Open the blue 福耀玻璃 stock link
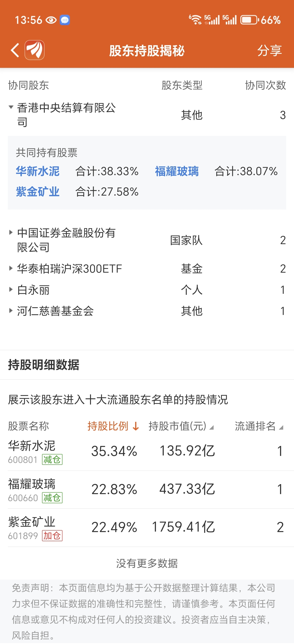Viewport: 294px width, 644px height. click(177, 172)
